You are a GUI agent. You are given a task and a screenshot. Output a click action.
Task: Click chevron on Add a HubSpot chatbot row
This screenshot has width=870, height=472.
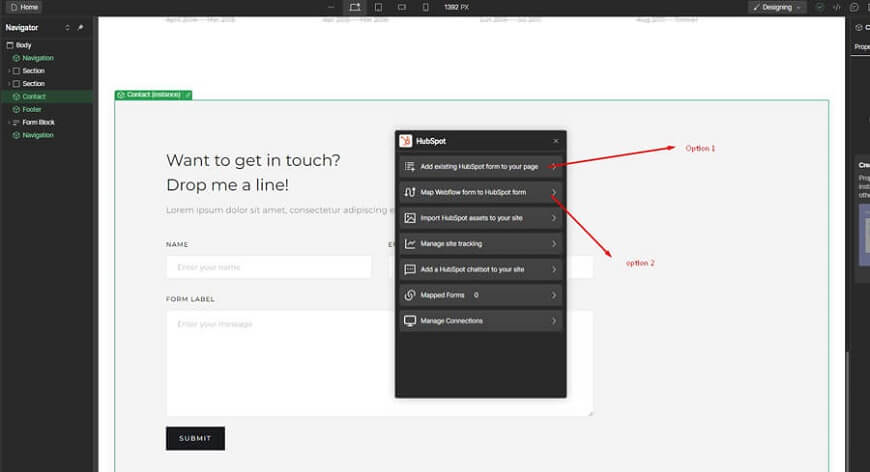click(554, 269)
